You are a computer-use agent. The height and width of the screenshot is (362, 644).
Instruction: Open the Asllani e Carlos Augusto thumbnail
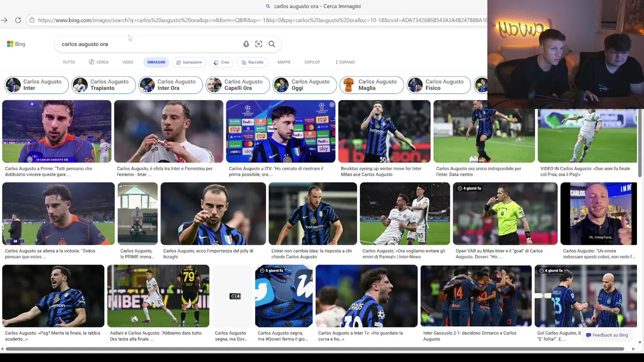click(x=158, y=296)
